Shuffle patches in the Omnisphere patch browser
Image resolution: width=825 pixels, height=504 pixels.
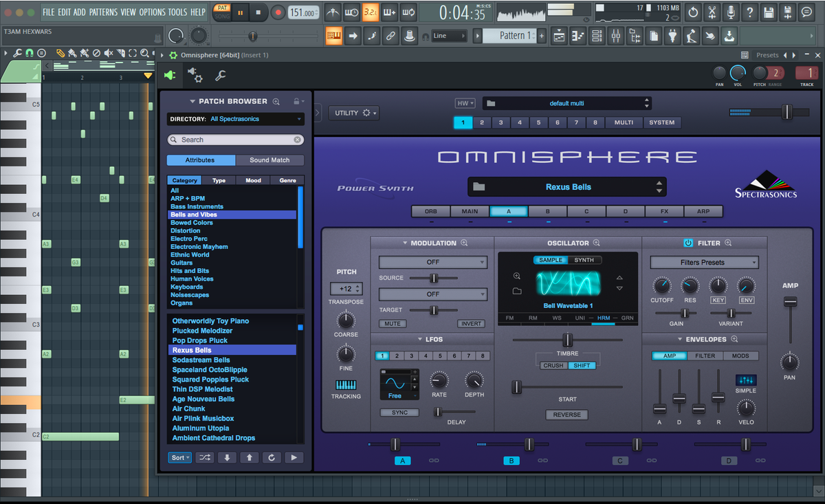pos(204,457)
